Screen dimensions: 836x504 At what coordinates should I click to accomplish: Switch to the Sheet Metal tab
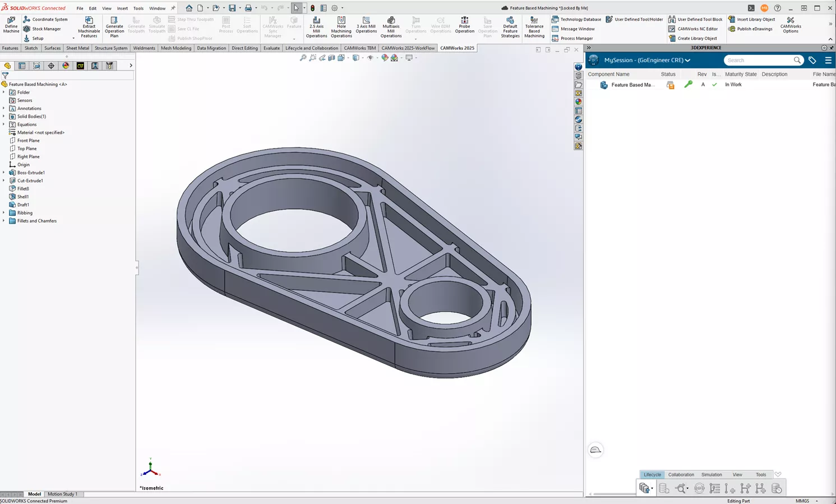77,48
